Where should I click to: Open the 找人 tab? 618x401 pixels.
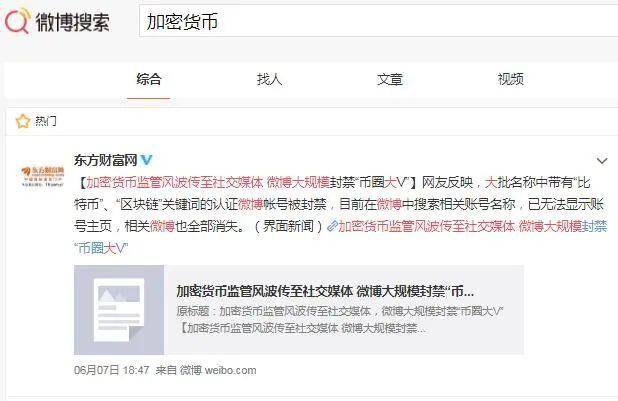pos(269,79)
